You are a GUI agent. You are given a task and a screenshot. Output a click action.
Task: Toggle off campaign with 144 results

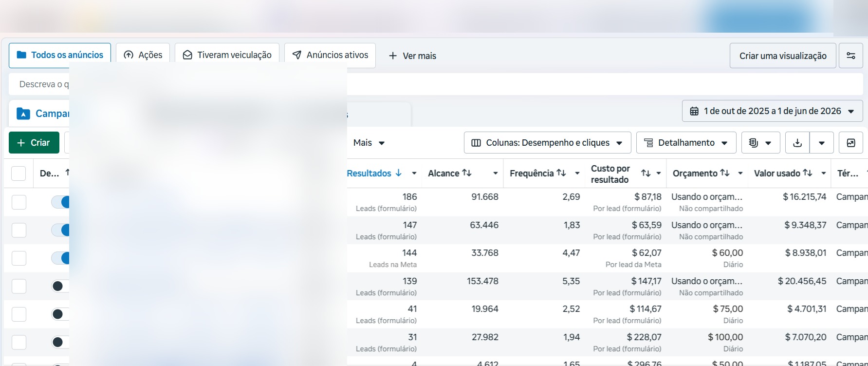61,258
